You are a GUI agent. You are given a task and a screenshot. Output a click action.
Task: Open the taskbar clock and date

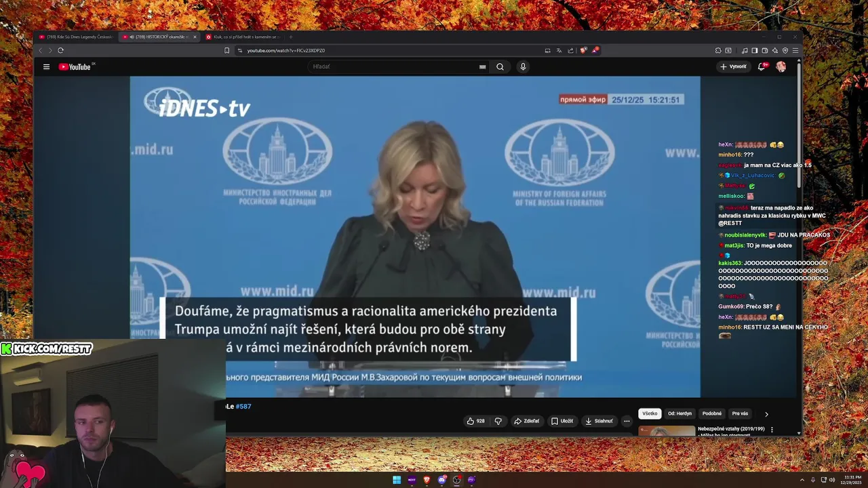852,480
